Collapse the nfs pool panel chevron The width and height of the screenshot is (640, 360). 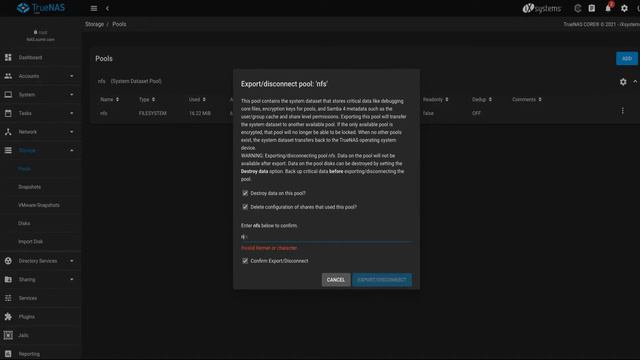coord(635,82)
